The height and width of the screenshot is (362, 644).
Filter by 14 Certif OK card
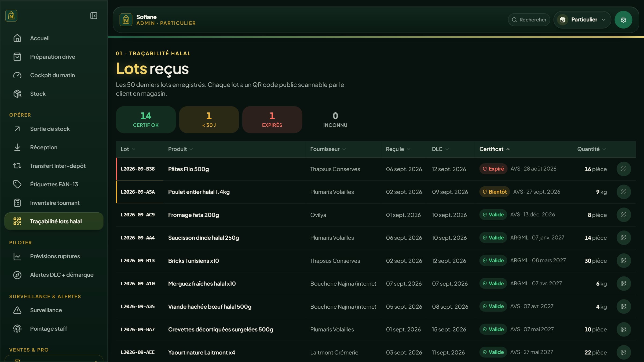click(x=146, y=120)
